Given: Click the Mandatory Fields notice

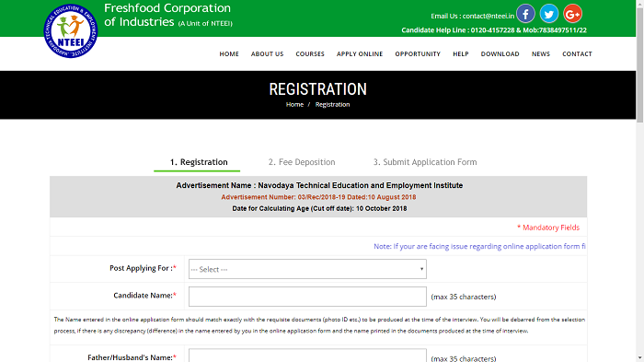Looking at the screenshot, I should coord(548,228).
